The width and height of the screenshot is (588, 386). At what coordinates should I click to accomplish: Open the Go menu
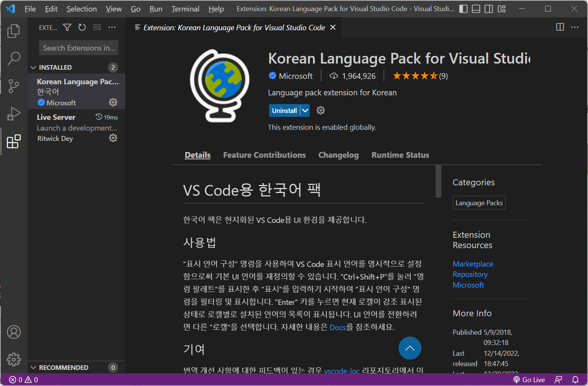pyautogui.click(x=136, y=9)
